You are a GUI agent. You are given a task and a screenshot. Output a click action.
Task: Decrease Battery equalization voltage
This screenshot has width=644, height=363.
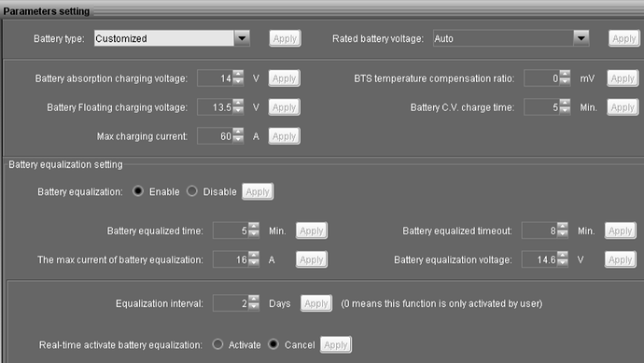pos(563,263)
